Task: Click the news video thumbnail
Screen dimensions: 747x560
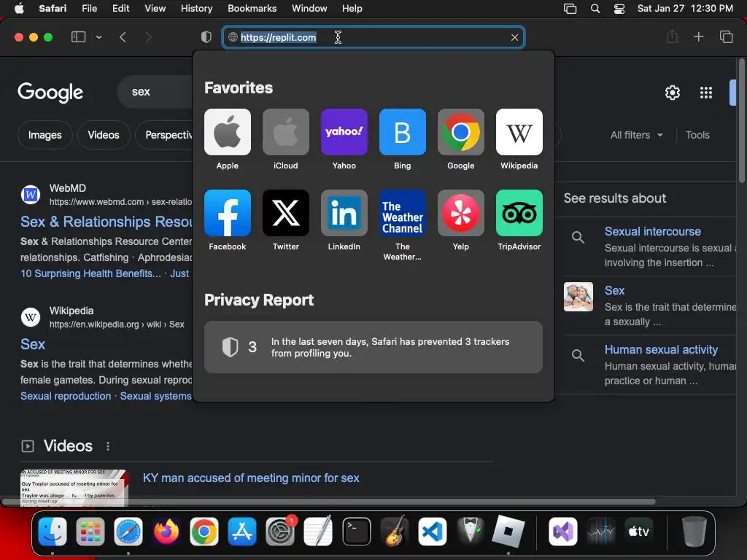Action: (x=74, y=488)
